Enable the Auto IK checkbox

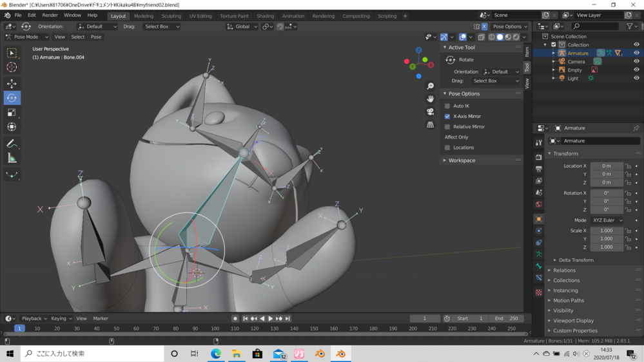tap(447, 106)
